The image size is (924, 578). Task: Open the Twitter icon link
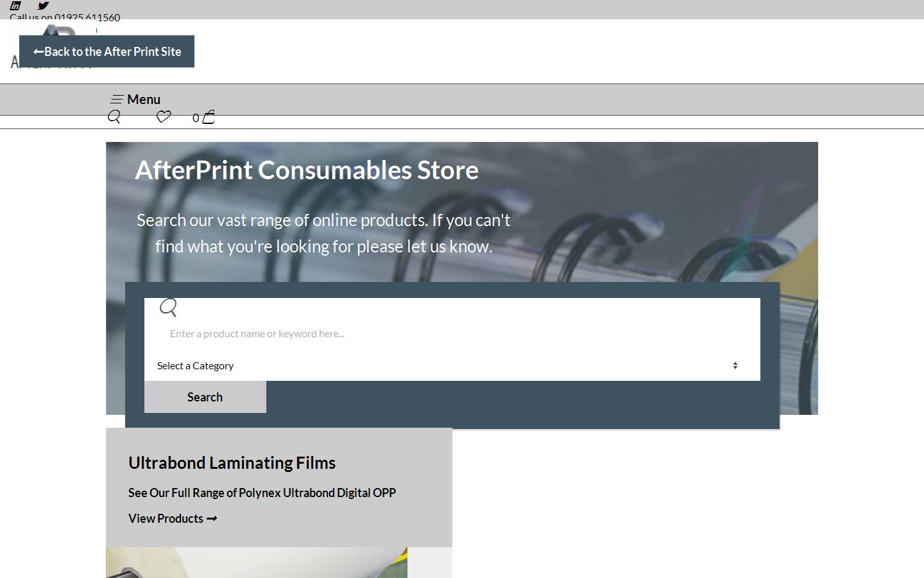(x=42, y=6)
